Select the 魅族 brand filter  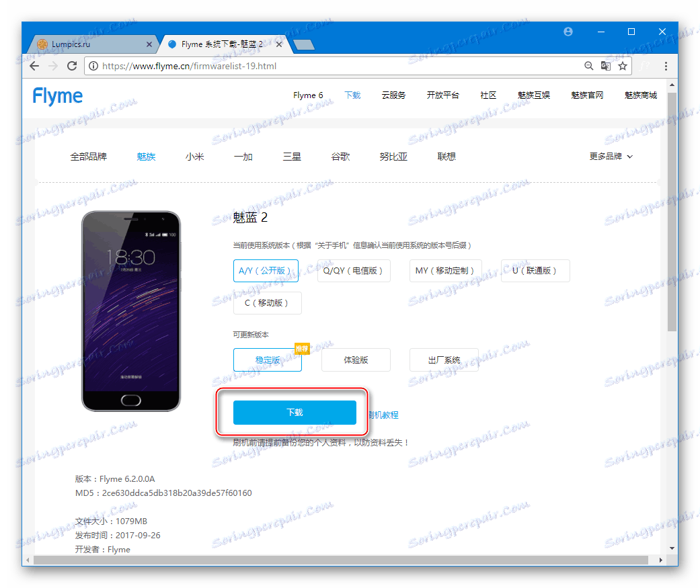[x=146, y=157]
